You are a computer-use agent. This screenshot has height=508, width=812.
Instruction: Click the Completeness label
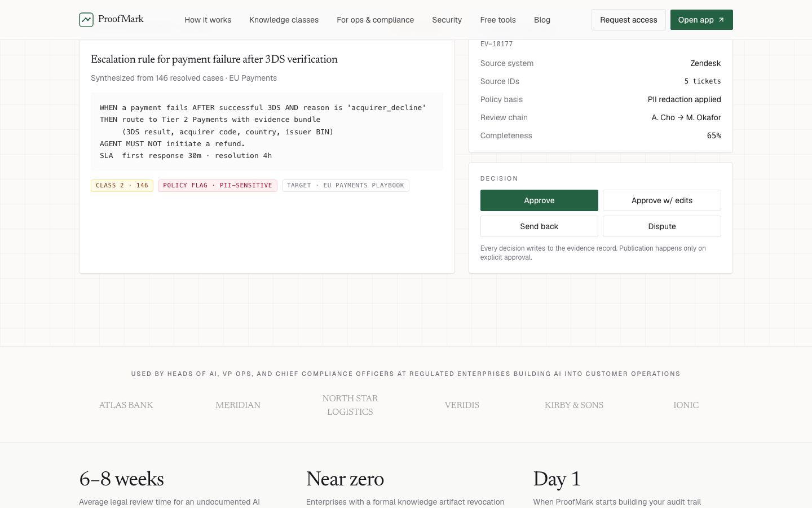tap(506, 135)
